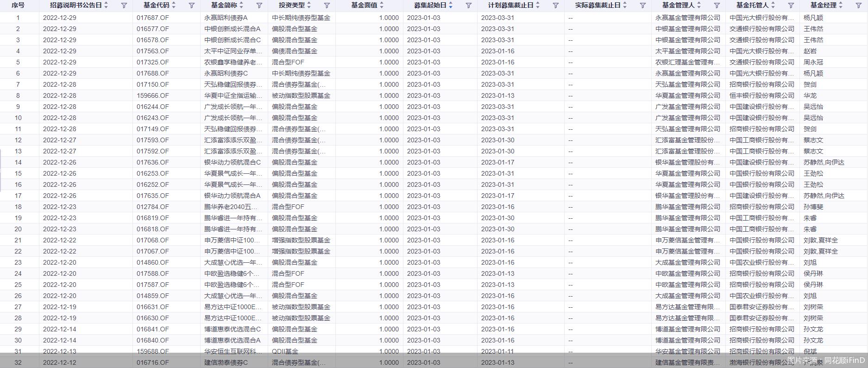Click the 基金管理人 header label

pyautogui.click(x=679, y=6)
